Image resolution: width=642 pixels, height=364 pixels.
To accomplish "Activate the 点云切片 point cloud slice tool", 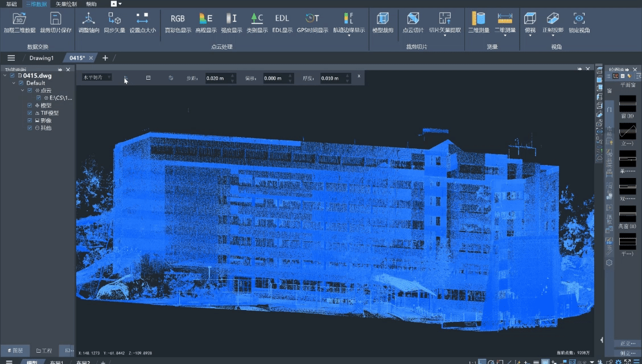I will [x=413, y=19].
